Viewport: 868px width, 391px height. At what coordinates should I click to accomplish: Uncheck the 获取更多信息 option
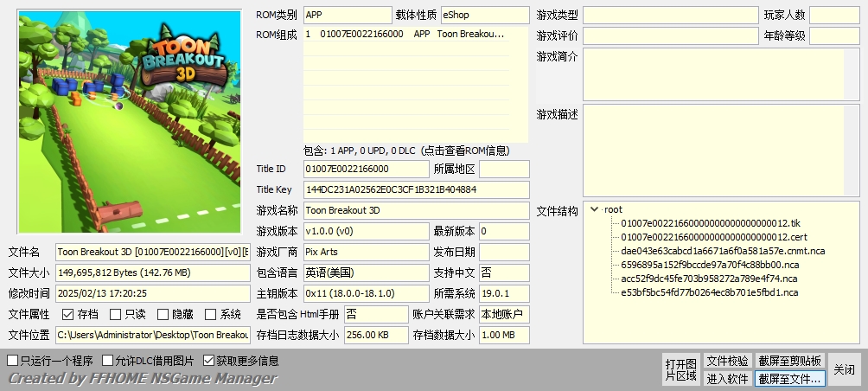[208, 361]
